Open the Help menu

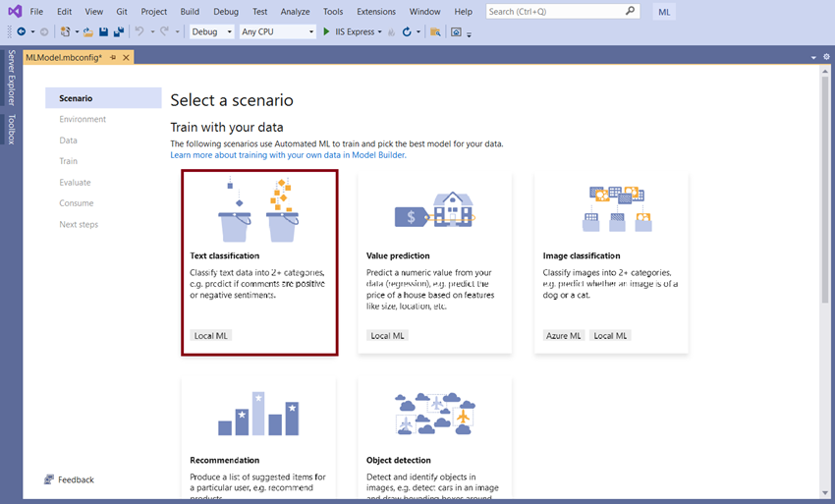[x=463, y=11]
